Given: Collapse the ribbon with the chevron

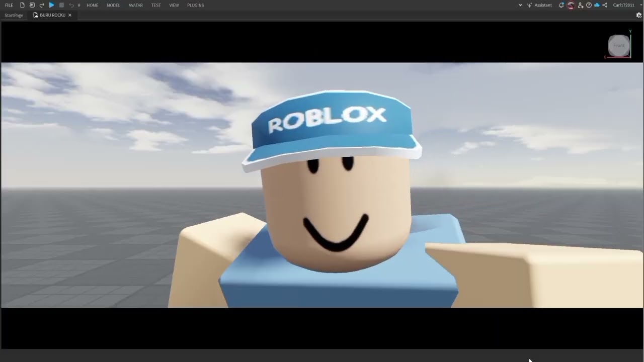Looking at the screenshot, I should pos(520,5).
